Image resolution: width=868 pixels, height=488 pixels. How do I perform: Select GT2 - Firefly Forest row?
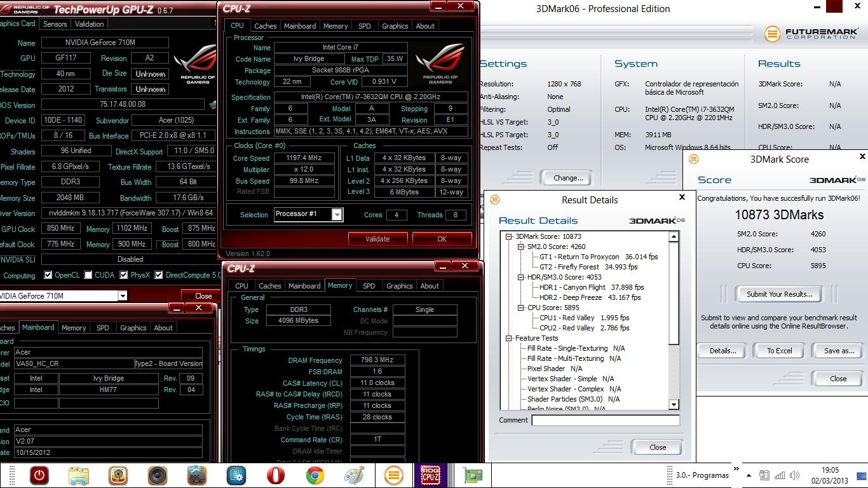[588, 267]
